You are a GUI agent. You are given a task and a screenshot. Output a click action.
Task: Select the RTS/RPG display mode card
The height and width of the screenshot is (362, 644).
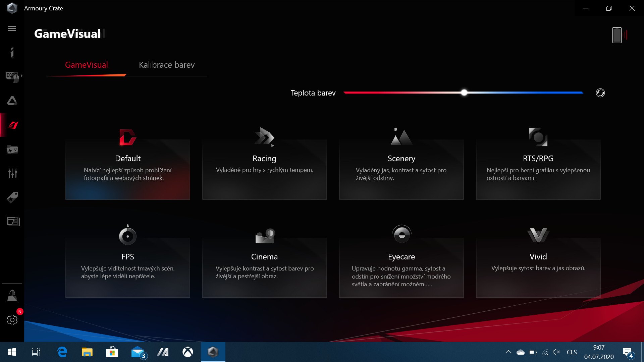click(x=538, y=169)
